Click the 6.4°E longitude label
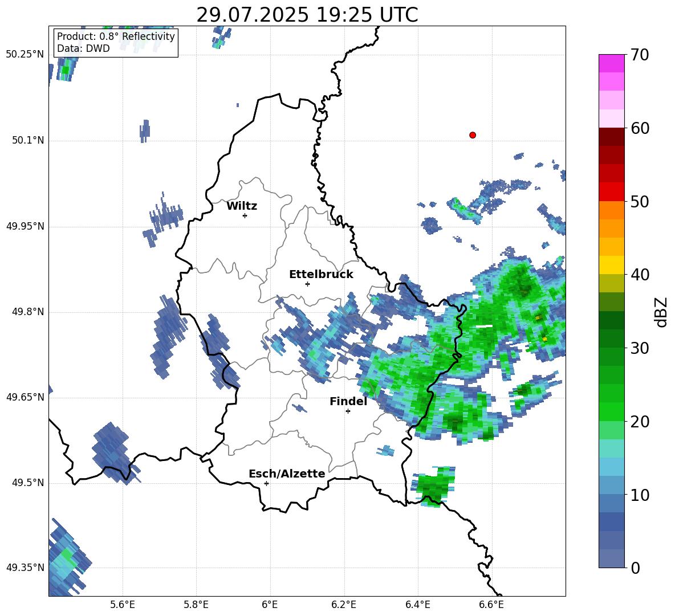The height and width of the screenshot is (616, 675). [417, 605]
